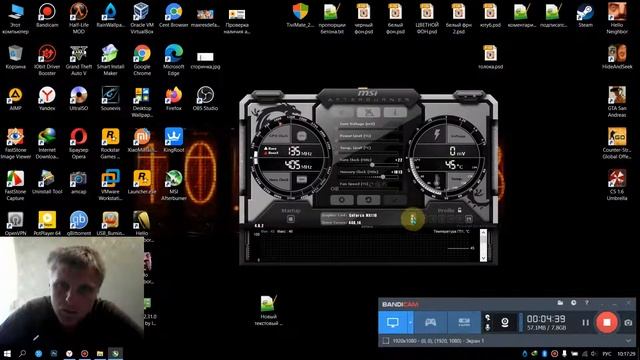The height and width of the screenshot is (360, 640).
Task: Click Afterburner's reset settings button
Action: pyautogui.click(x=368, y=200)
